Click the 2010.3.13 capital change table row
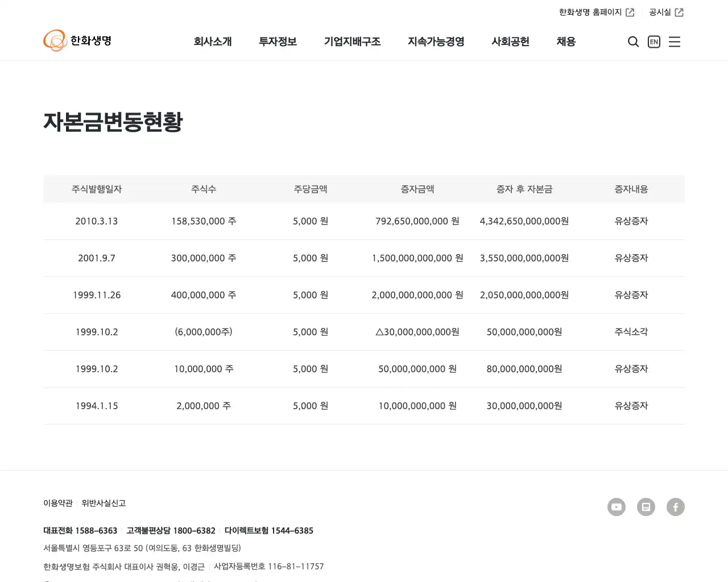728x582 pixels. coord(364,221)
